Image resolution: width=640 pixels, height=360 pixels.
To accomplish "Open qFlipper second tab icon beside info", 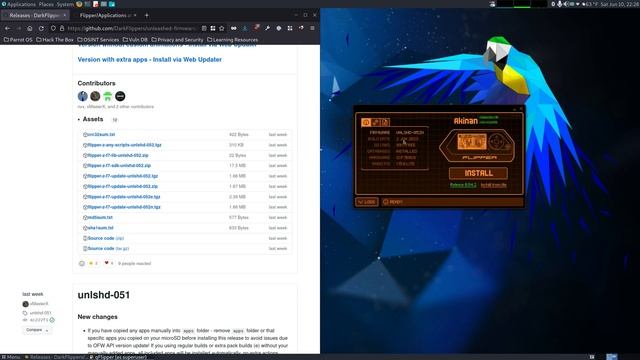I will coord(376,122).
